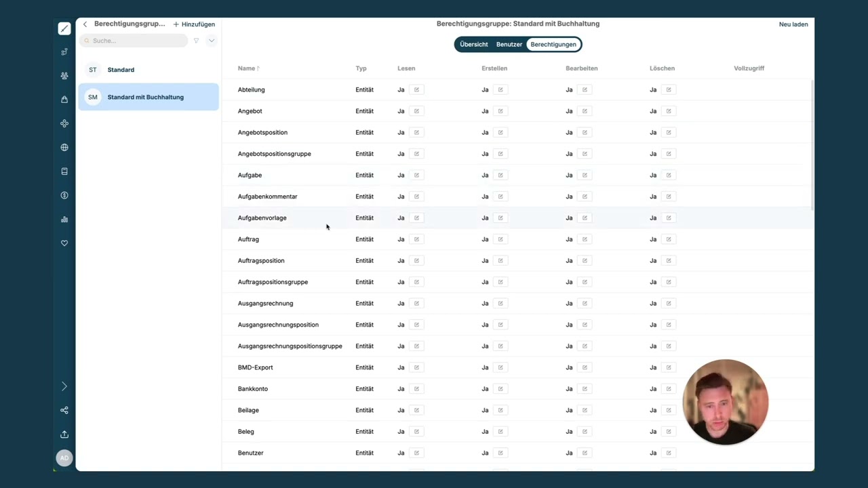
Task: Edit Erstellen permission for Auftragspositionsgruppe
Action: pos(500,282)
